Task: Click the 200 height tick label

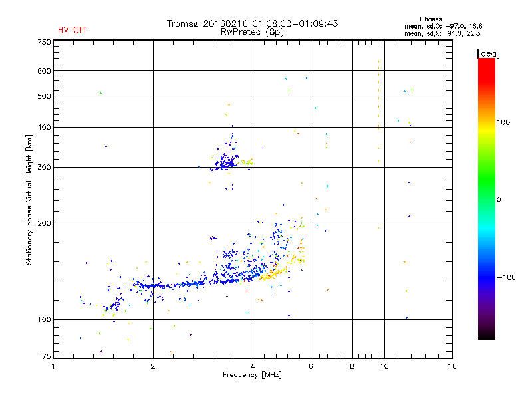Action: [45, 223]
